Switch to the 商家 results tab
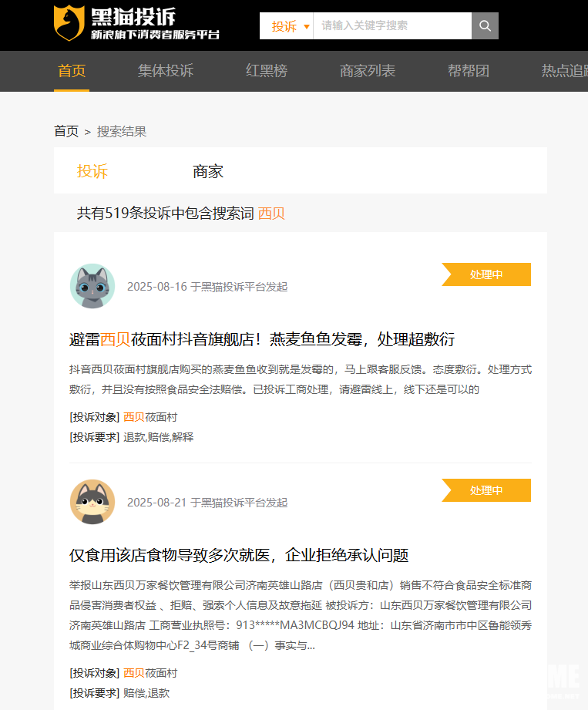Image resolution: width=588 pixels, height=710 pixels. coord(208,171)
